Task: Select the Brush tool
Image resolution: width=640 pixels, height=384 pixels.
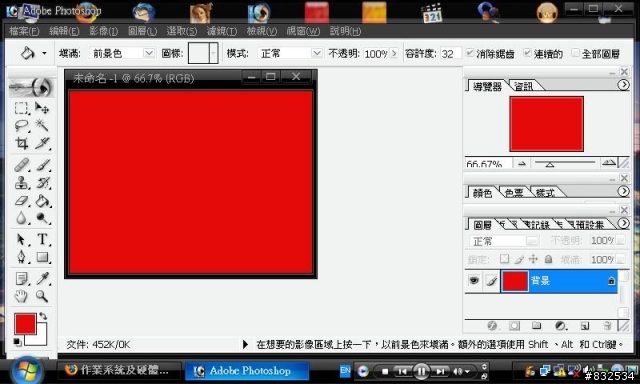Action: click(42, 165)
